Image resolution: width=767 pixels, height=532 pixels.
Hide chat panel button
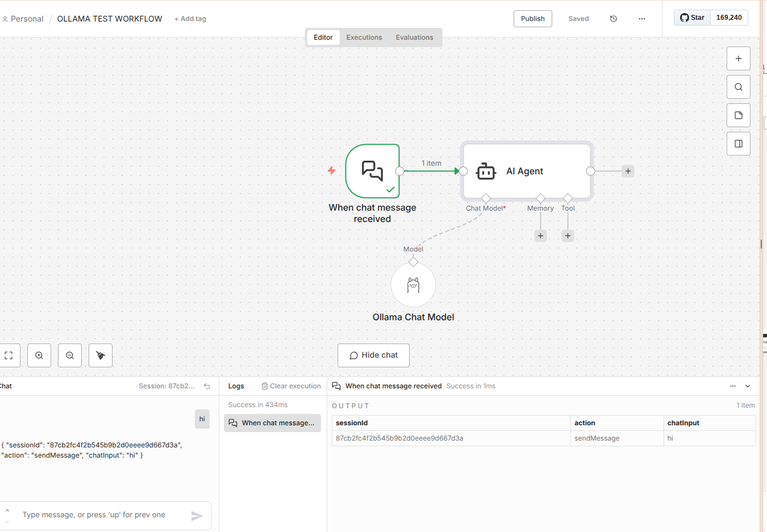pyautogui.click(x=373, y=355)
